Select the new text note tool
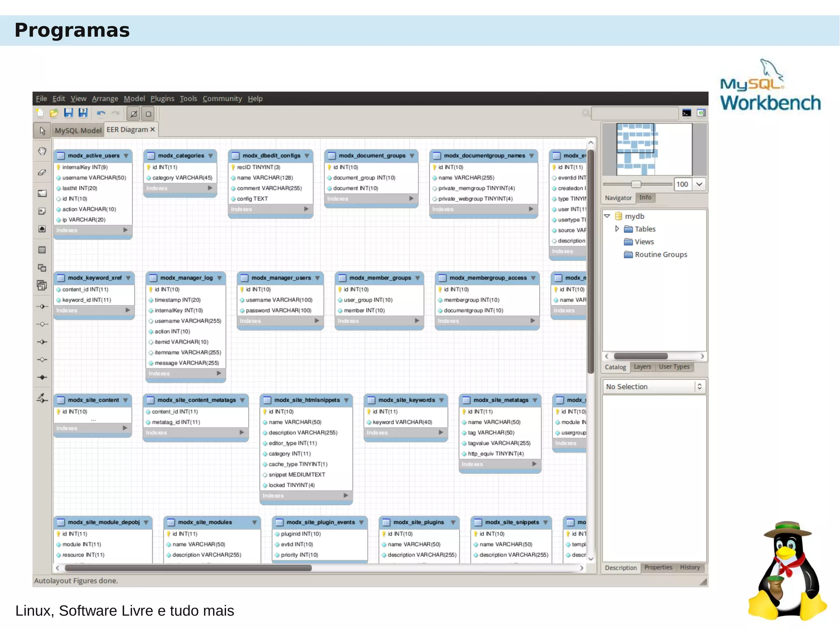 42,211
